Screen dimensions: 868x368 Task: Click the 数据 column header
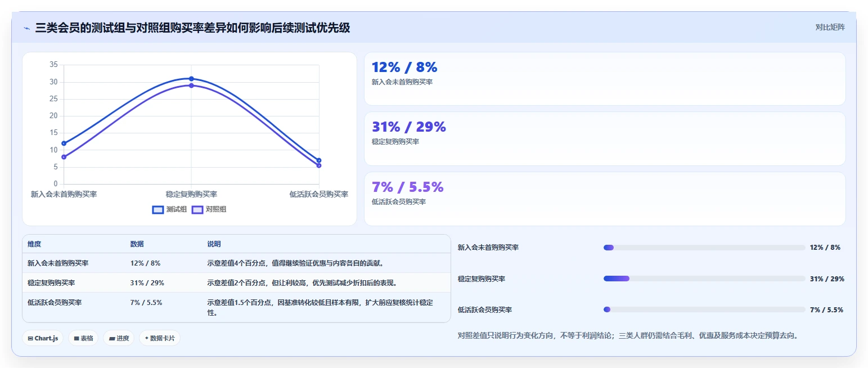point(137,244)
